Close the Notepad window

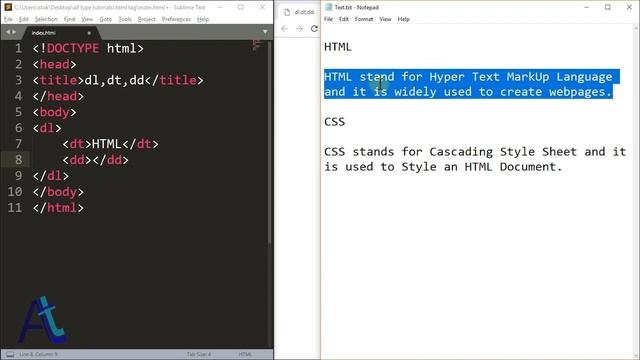pos(629,7)
